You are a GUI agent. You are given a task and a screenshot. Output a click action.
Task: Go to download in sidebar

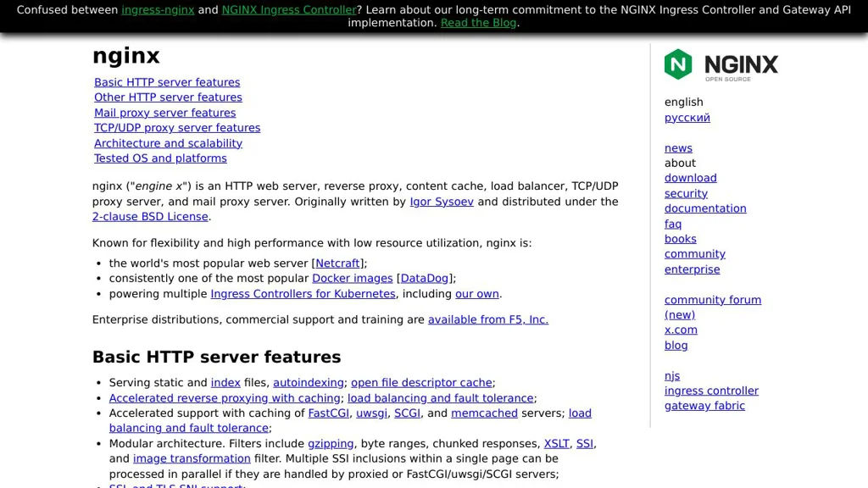click(690, 178)
